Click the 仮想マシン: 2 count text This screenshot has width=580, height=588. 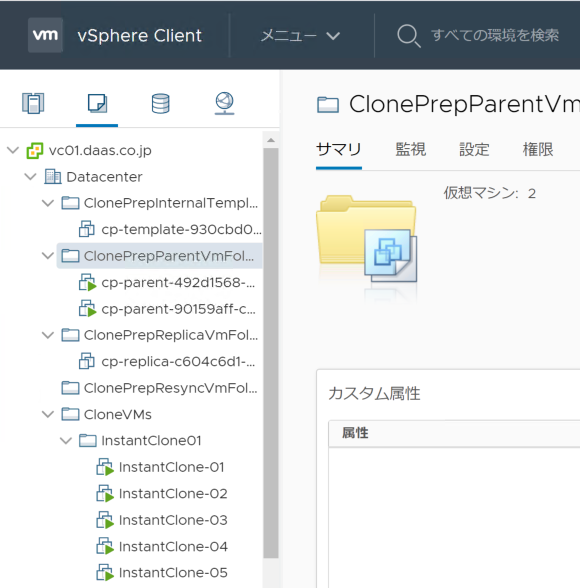click(x=490, y=193)
